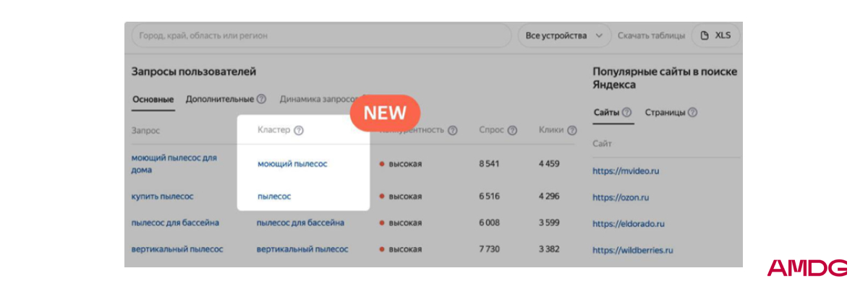Download the table as XLS
The width and height of the screenshot is (868, 289).
715,35
